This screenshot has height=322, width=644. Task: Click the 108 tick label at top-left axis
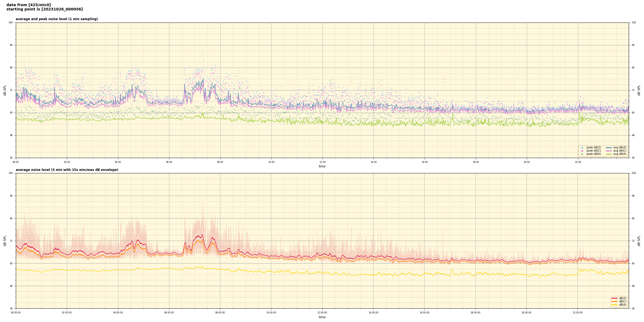(x=11, y=23)
